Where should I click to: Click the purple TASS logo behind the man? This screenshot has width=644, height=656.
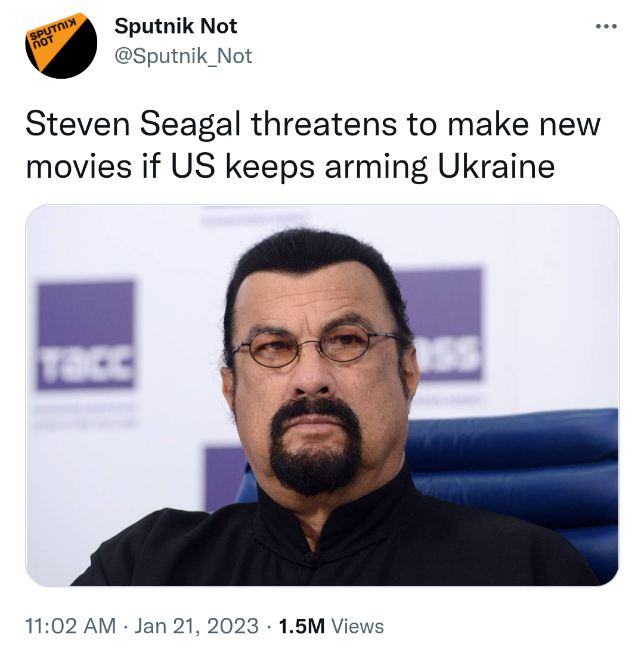click(446, 323)
